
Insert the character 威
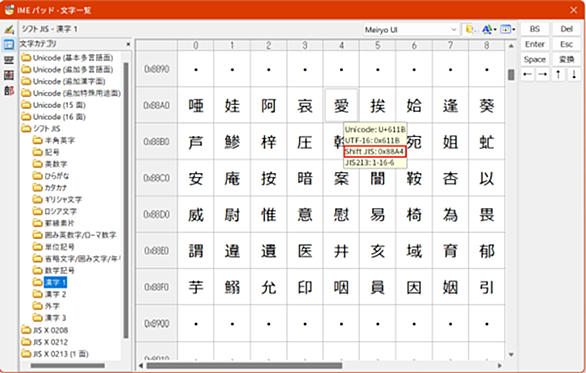196,215
